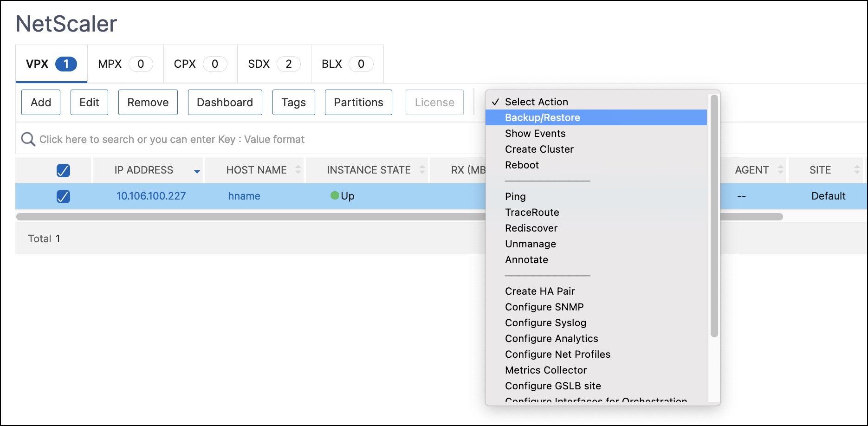Image resolution: width=868 pixels, height=426 pixels.
Task: Click the search magnifier icon
Action: pyautogui.click(x=28, y=139)
